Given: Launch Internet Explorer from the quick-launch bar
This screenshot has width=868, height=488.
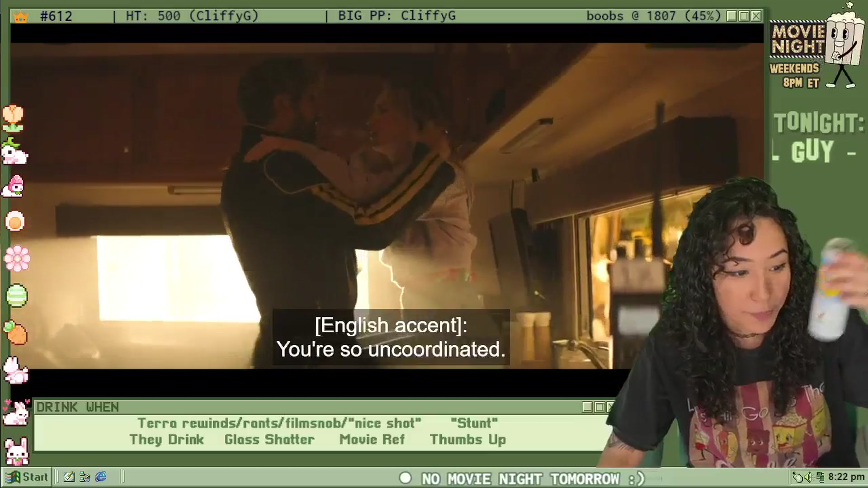Looking at the screenshot, I should (x=101, y=477).
